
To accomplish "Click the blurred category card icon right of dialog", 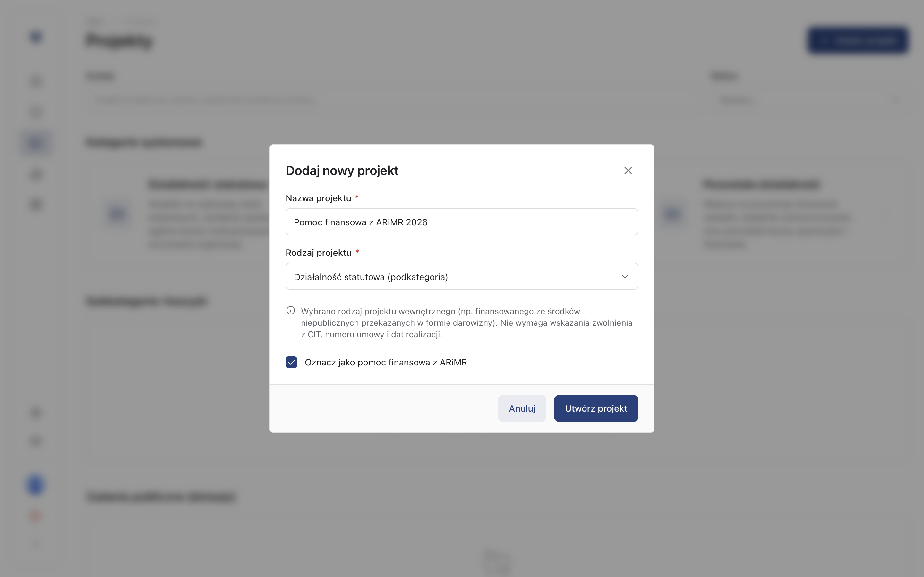I will [672, 214].
